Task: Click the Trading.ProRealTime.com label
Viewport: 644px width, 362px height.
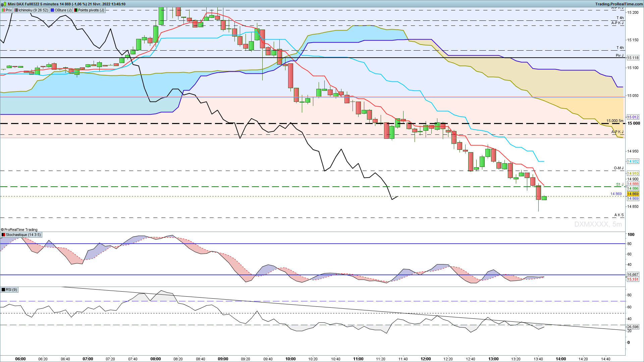Action: tap(619, 4)
